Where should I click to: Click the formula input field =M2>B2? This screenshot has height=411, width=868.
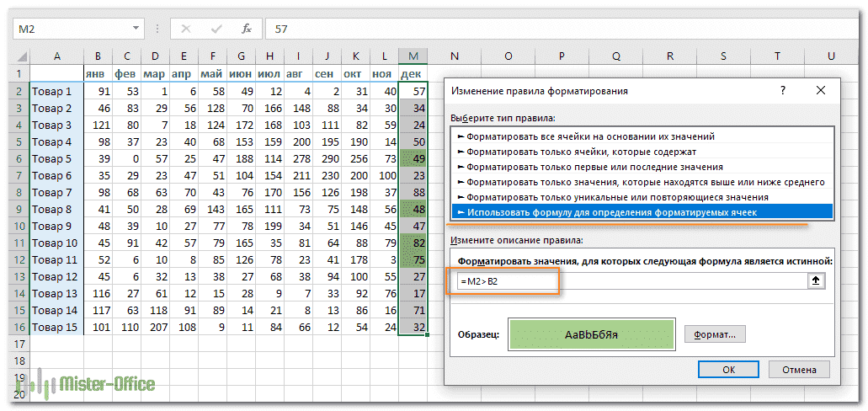point(631,281)
